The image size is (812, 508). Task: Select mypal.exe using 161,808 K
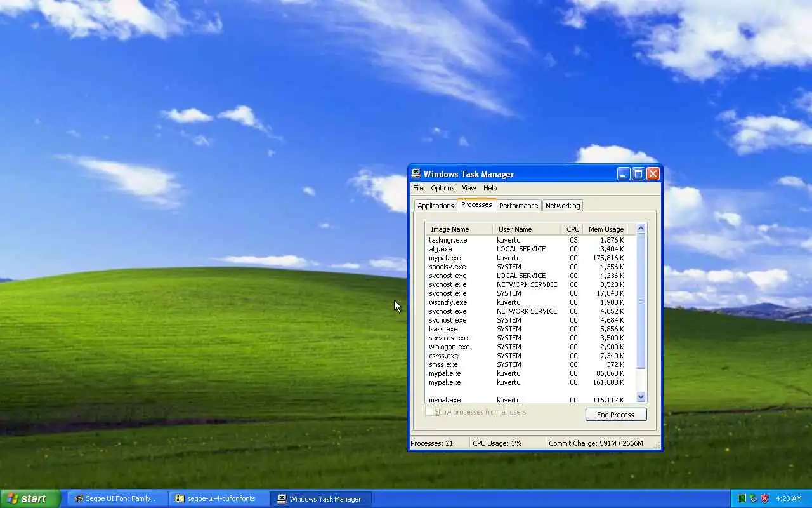click(x=530, y=382)
